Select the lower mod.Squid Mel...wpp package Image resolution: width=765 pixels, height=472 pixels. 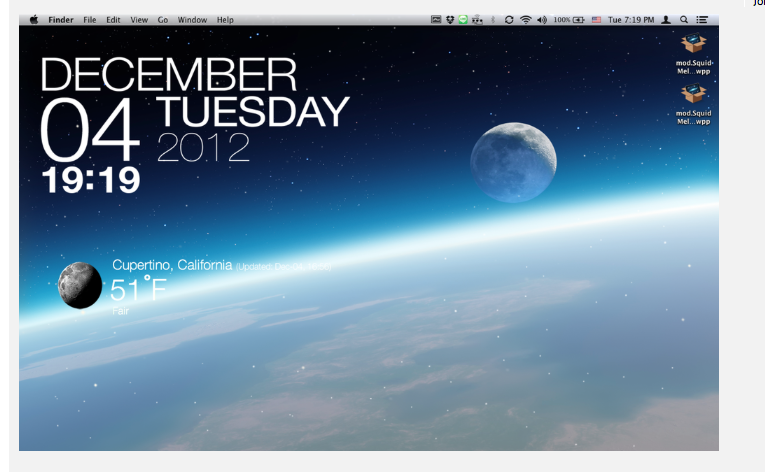693,104
